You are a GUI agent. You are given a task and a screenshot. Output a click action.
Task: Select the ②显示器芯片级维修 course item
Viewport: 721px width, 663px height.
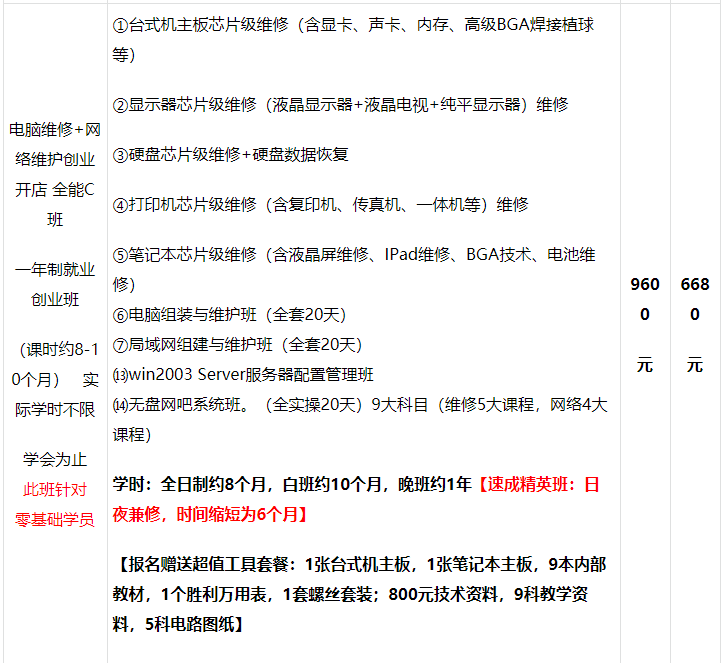click(340, 104)
